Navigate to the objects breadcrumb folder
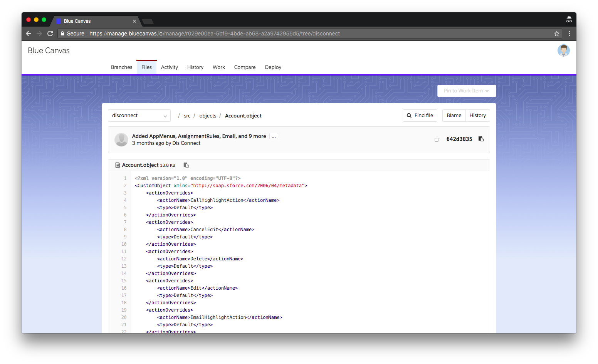 click(208, 116)
